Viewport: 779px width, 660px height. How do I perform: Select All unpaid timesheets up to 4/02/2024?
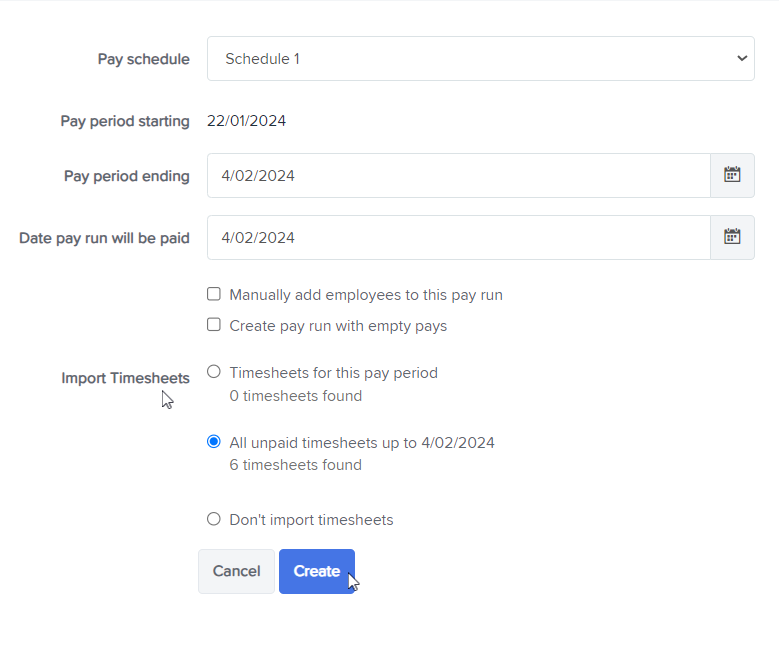(214, 441)
